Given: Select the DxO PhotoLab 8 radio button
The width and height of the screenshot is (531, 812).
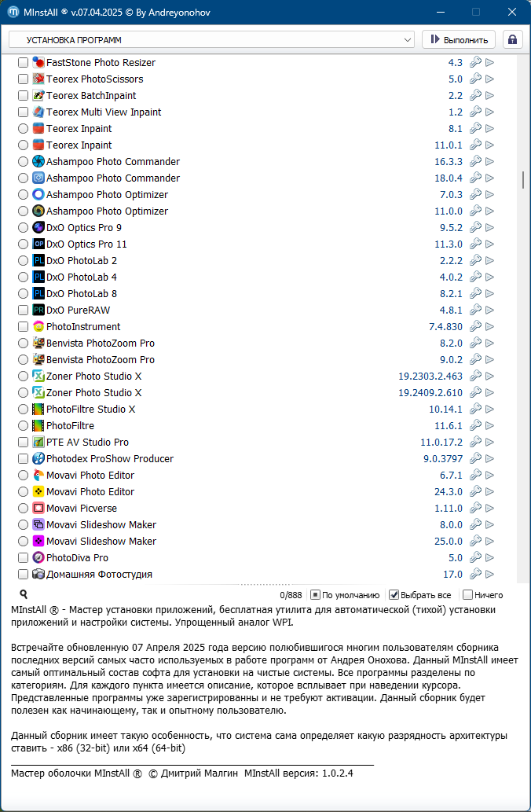Looking at the screenshot, I should click(23, 294).
